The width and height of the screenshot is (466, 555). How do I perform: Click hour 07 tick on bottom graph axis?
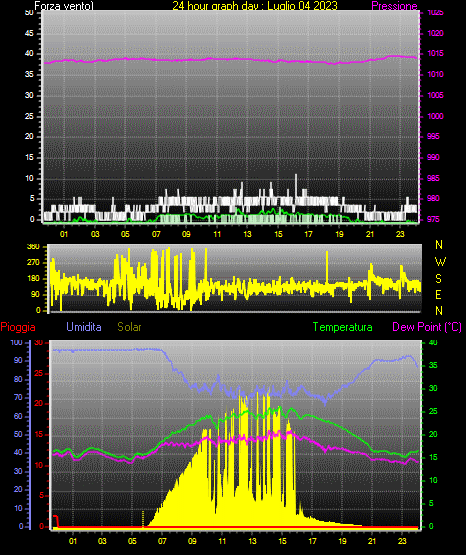(162, 541)
